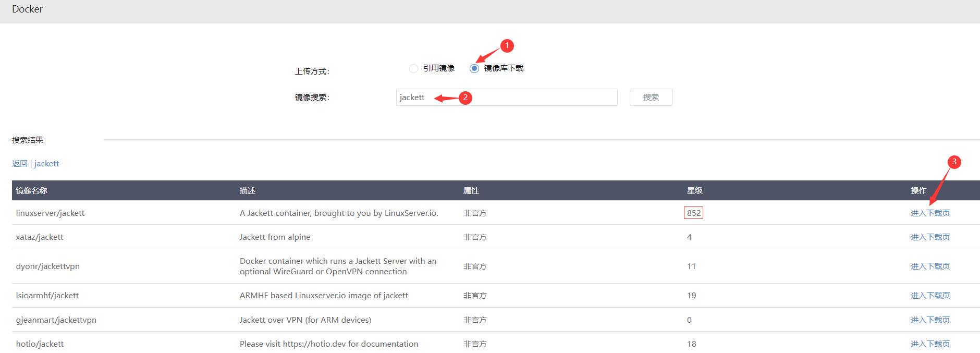Click the LinuxServer.io container description

click(339, 213)
